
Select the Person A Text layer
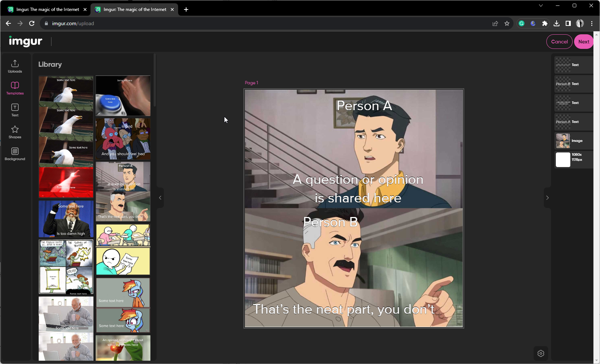tap(574, 122)
